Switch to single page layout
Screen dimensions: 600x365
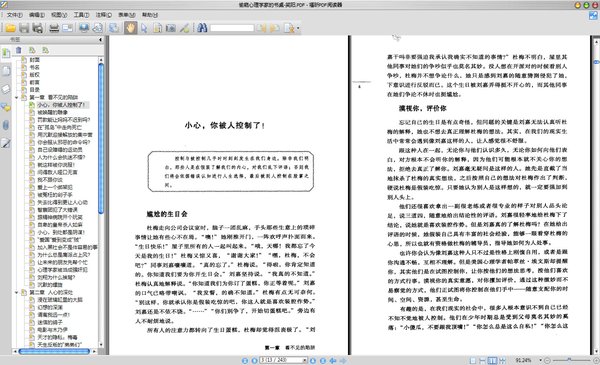tap(473, 360)
